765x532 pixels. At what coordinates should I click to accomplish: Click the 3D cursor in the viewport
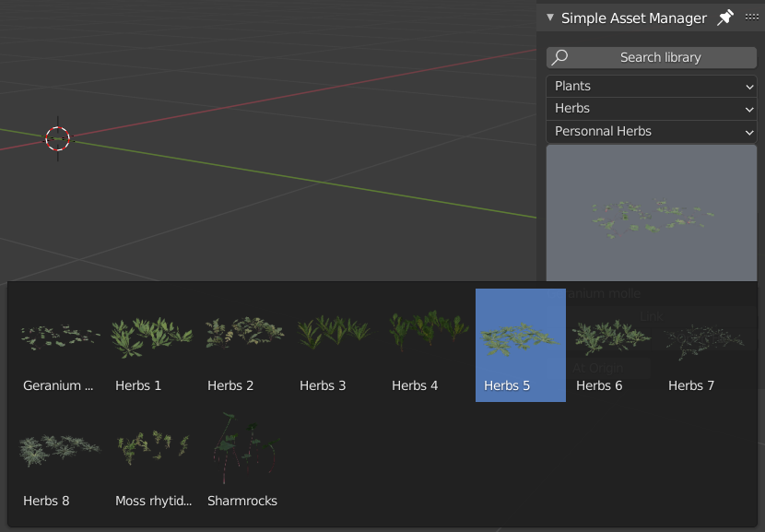57,138
